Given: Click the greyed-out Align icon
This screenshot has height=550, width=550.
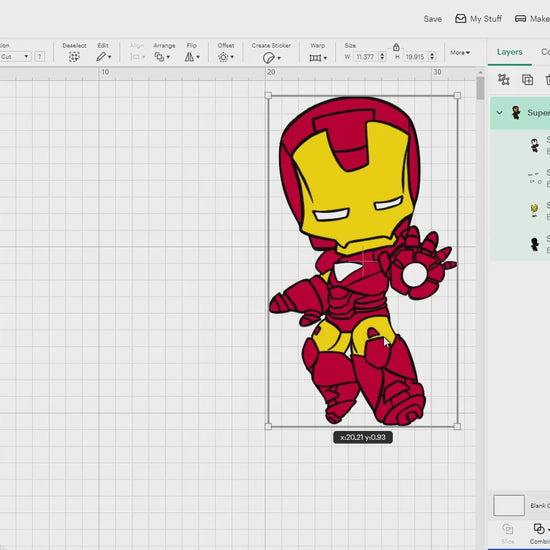Looking at the screenshot, I should click(x=135, y=57).
